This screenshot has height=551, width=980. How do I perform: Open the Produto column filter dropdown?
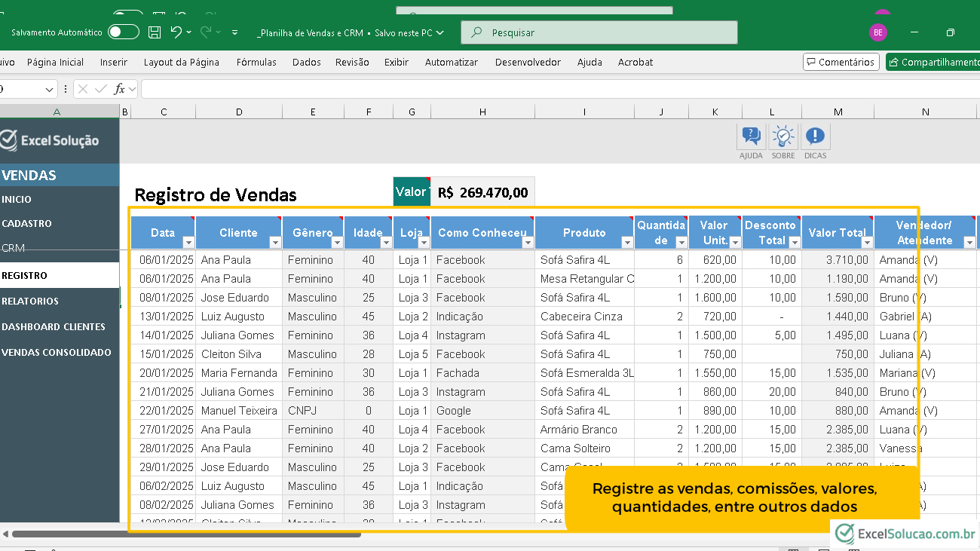pyautogui.click(x=627, y=242)
